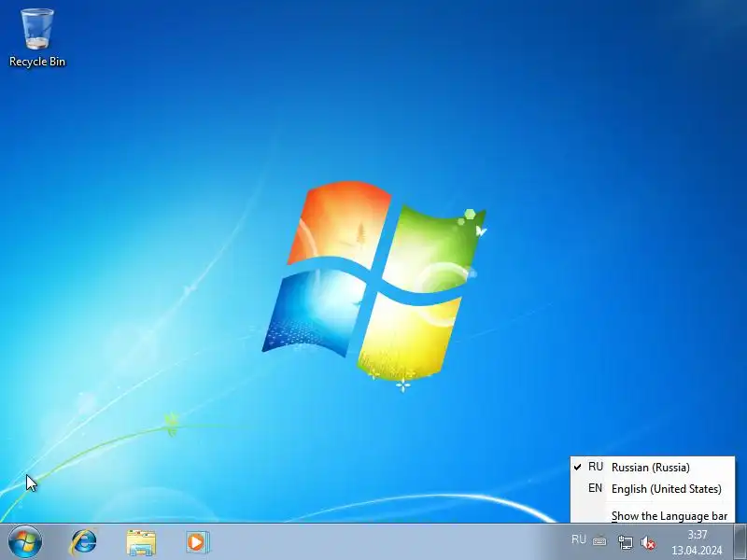Screen dimensions: 747x560
Task: Open Windows Explorer folder icon on taskbar
Action: (x=141, y=542)
